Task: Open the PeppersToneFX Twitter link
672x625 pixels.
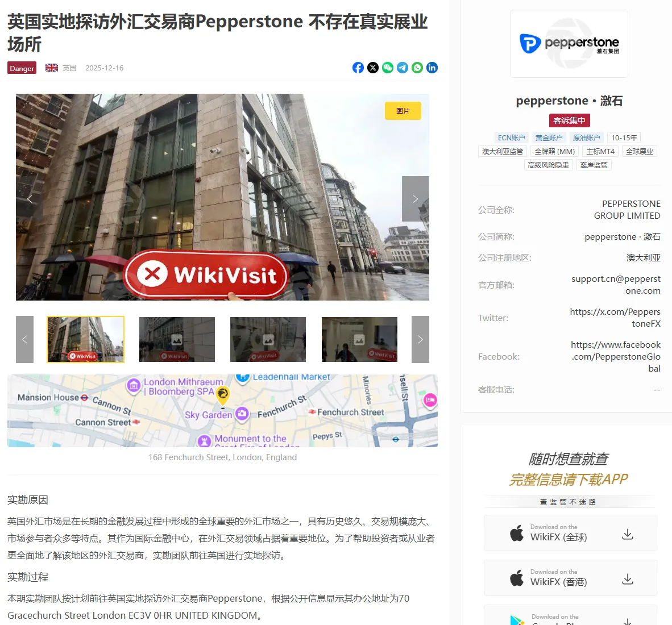Action: (615, 318)
